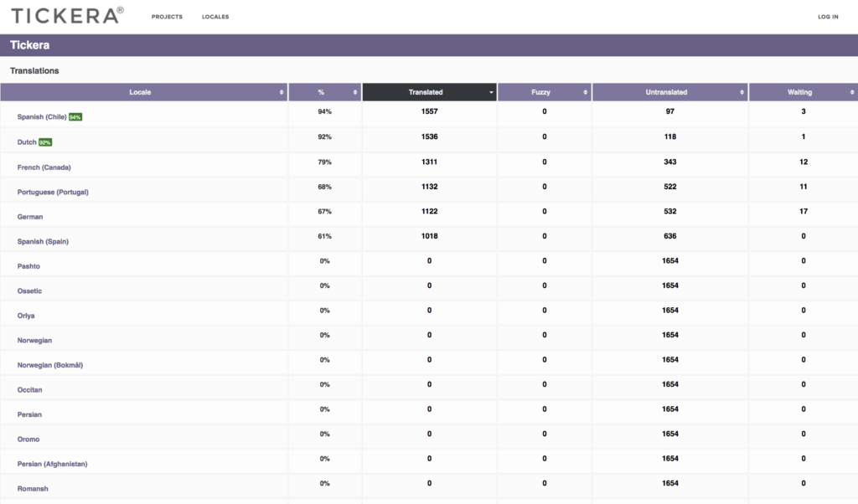Click waiting count 3 for Spanish (Chile)
The height and width of the screenshot is (504, 858).
click(x=804, y=111)
